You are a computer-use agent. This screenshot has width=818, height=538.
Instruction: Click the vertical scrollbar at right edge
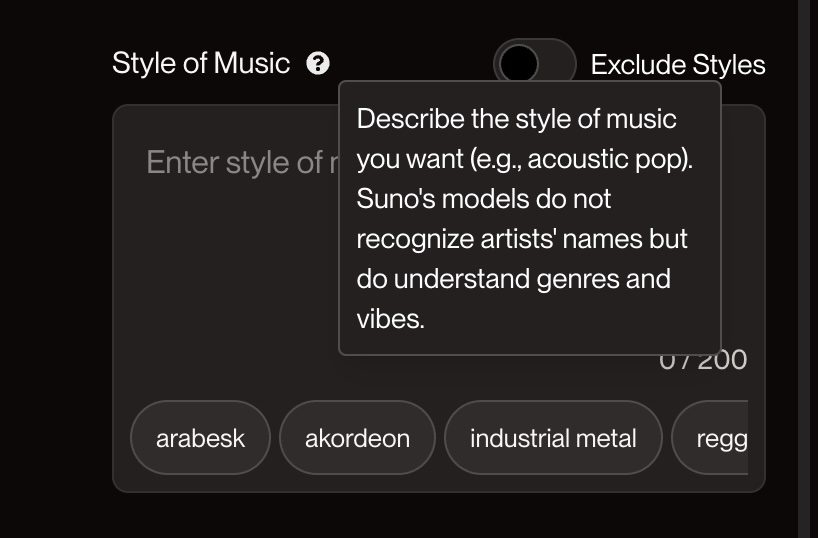(x=806, y=269)
